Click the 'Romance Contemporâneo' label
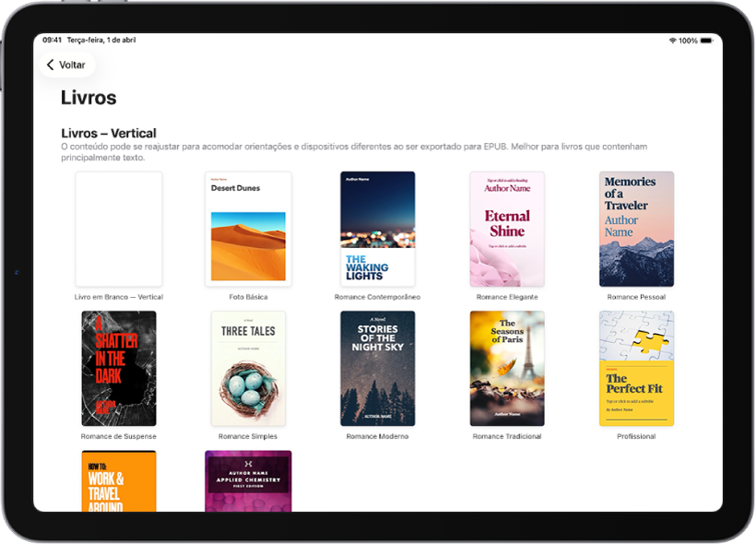 tap(377, 297)
